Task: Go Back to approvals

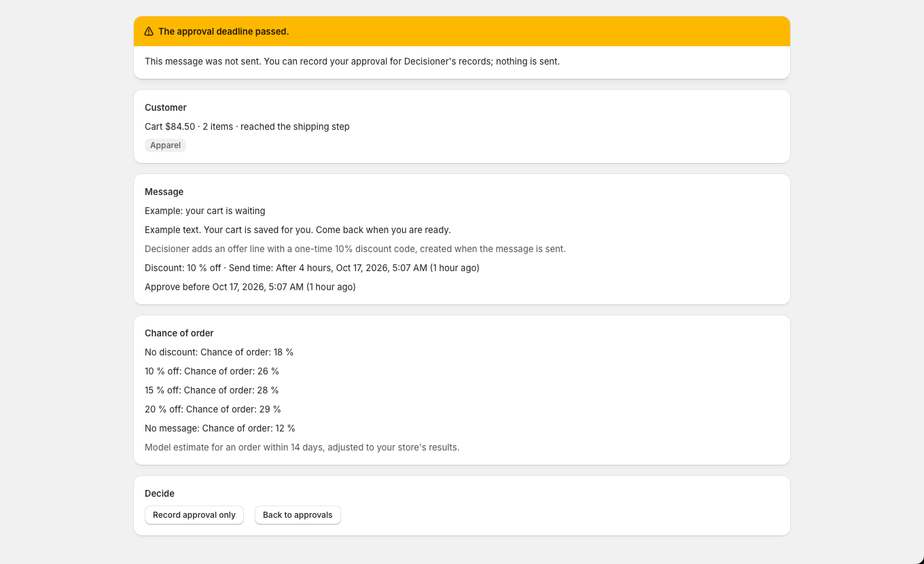Action: point(298,515)
